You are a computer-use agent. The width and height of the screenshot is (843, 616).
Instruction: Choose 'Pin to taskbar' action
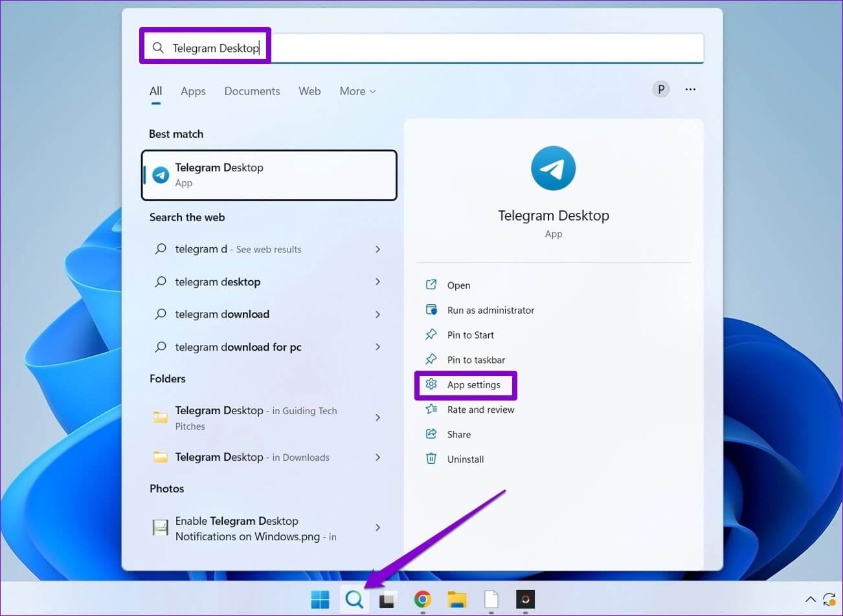(x=476, y=360)
